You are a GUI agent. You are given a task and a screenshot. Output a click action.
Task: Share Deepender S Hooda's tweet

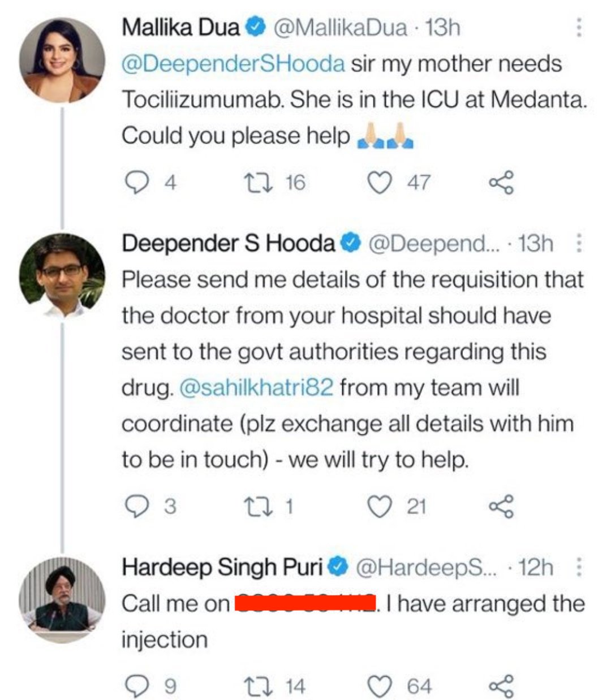tap(501, 506)
